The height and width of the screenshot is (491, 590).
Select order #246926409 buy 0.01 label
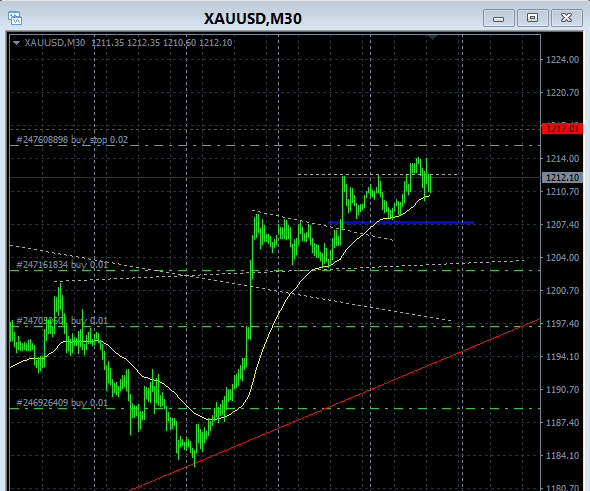click(x=62, y=403)
